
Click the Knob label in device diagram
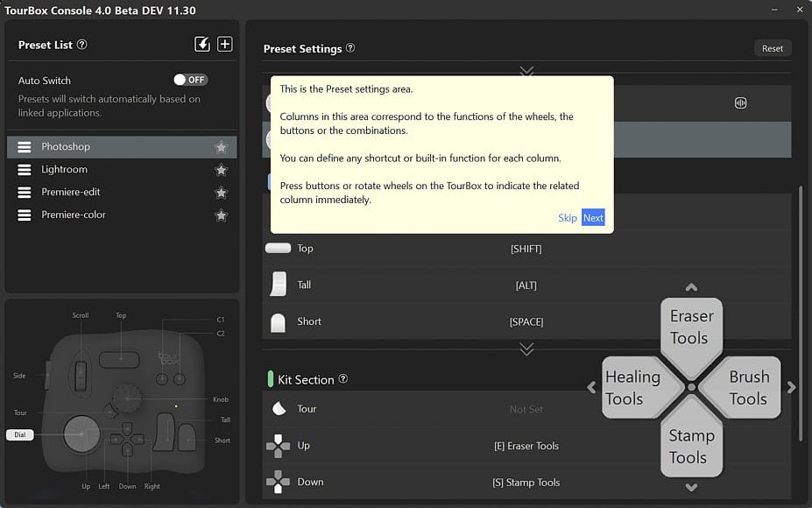220,399
